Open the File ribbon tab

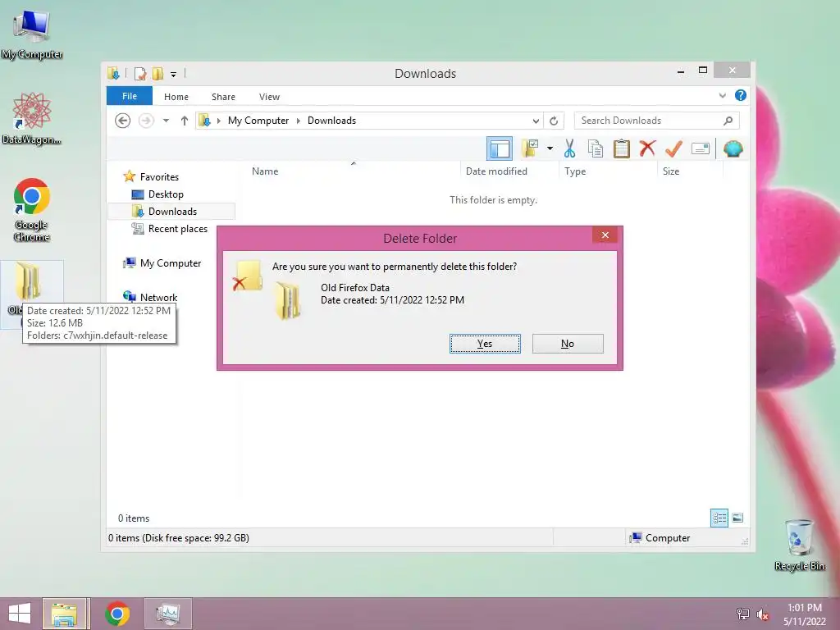(129, 97)
